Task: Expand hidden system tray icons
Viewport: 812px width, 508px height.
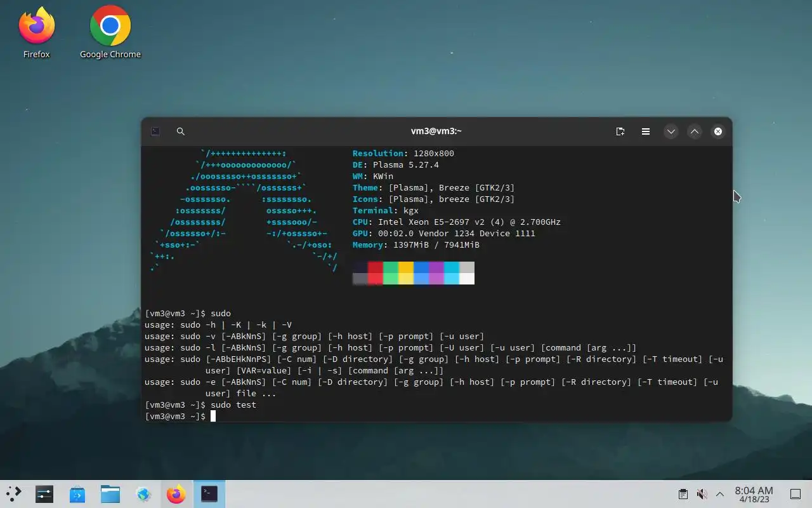Action: coord(720,494)
